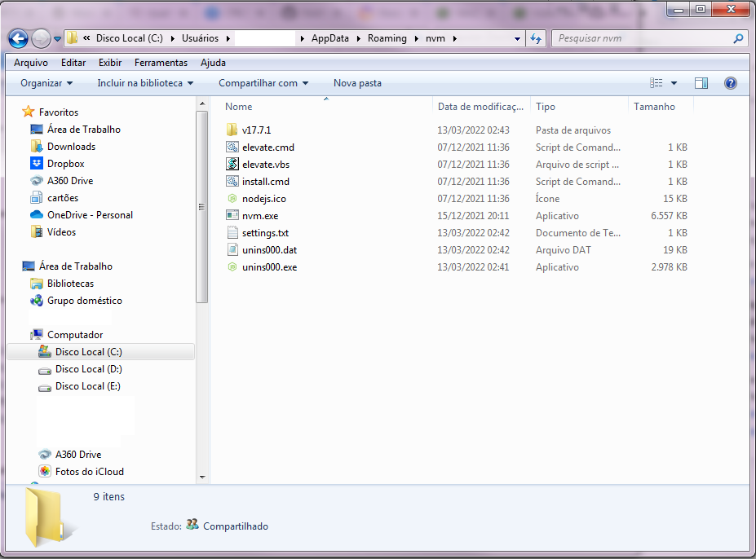
Task: Click the back navigation button
Action: click(x=19, y=37)
